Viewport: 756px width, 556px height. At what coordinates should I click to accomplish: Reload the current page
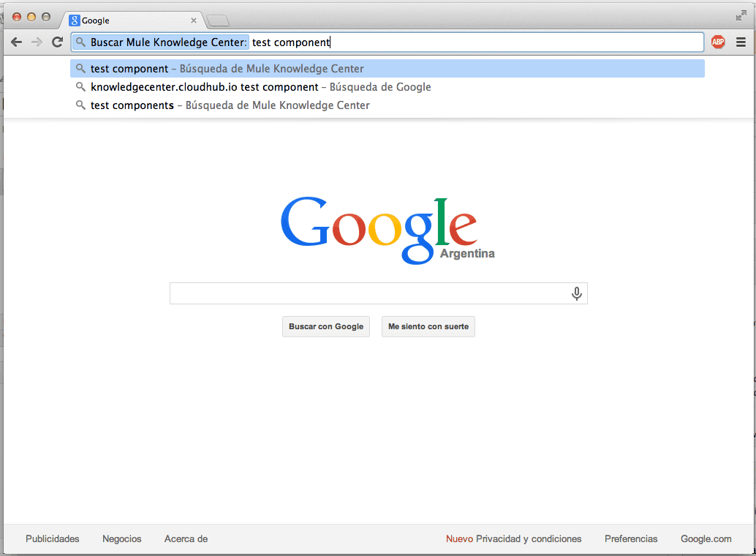[57, 42]
